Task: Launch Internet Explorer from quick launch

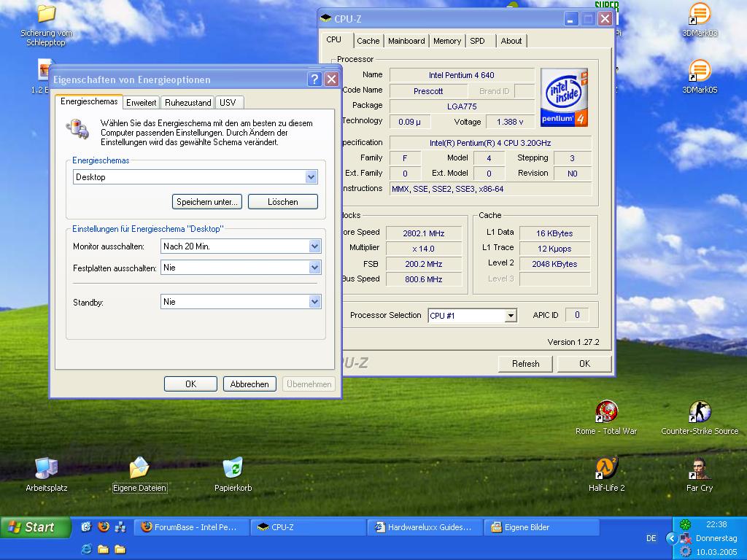Action: coord(86,549)
